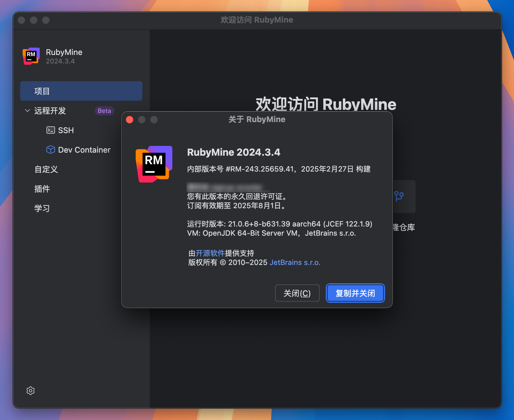514x420 pixels.
Task: Select the 学习 sidebar tab
Action: [x=42, y=208]
